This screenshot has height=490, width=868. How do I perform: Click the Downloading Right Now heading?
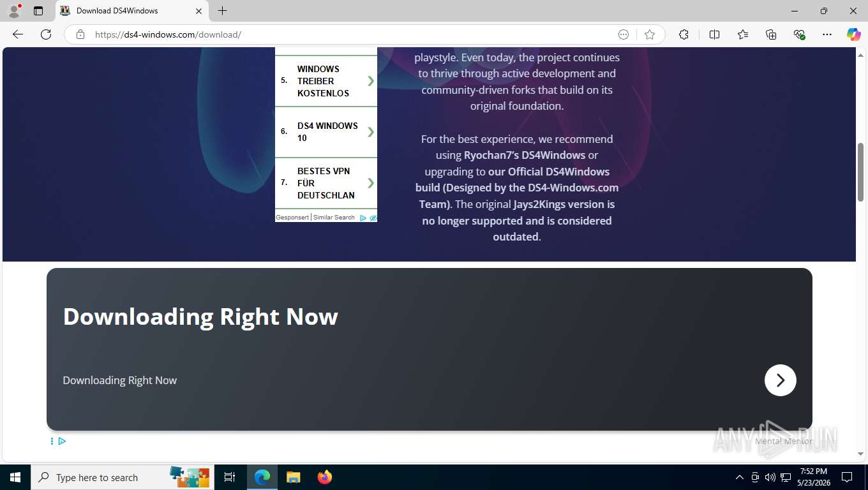pos(200,316)
